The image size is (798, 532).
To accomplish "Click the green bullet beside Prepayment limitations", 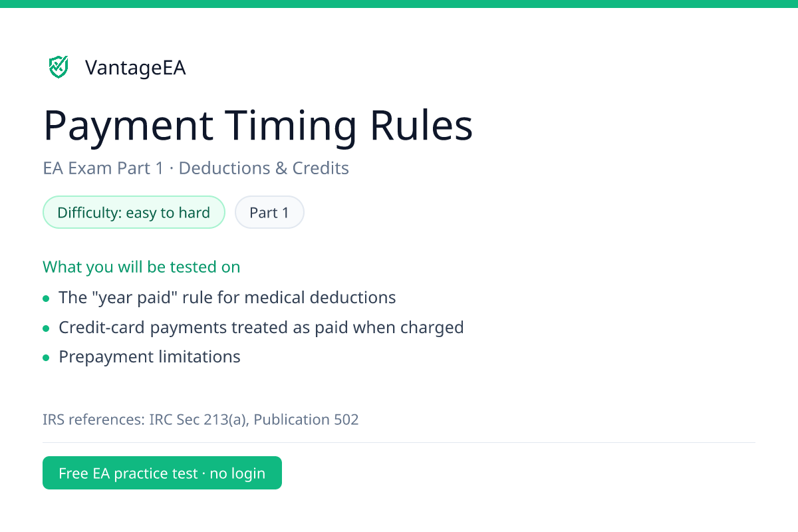I will [x=46, y=358].
